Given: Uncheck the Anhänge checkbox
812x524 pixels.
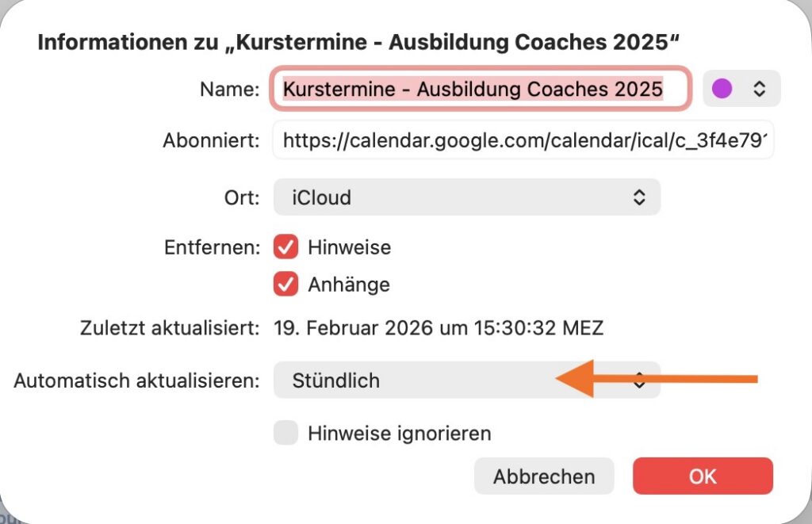Looking at the screenshot, I should pyautogui.click(x=285, y=283).
